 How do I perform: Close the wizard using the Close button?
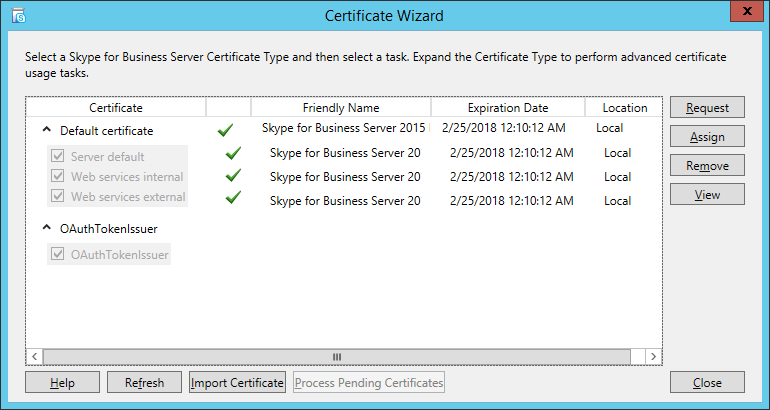(707, 382)
